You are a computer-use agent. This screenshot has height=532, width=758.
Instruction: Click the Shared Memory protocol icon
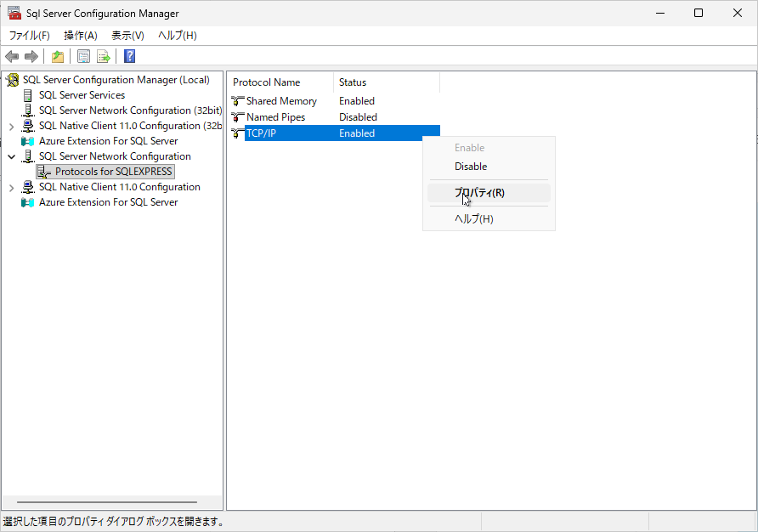(x=238, y=101)
